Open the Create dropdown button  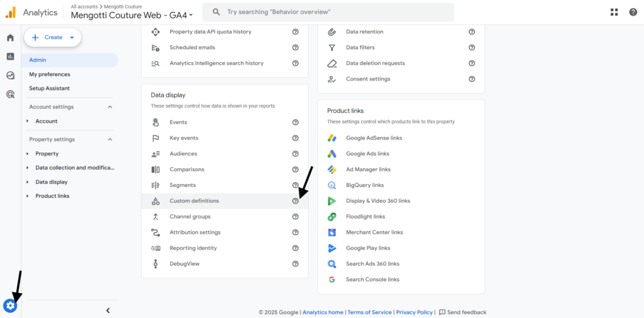[x=53, y=37]
